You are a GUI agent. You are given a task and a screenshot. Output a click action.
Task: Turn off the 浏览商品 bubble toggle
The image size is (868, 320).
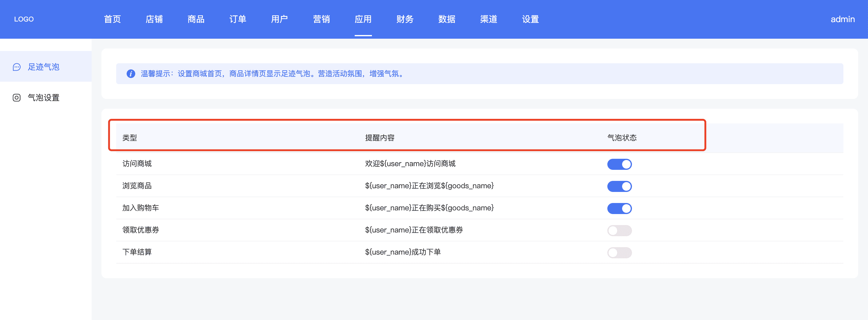(x=619, y=186)
